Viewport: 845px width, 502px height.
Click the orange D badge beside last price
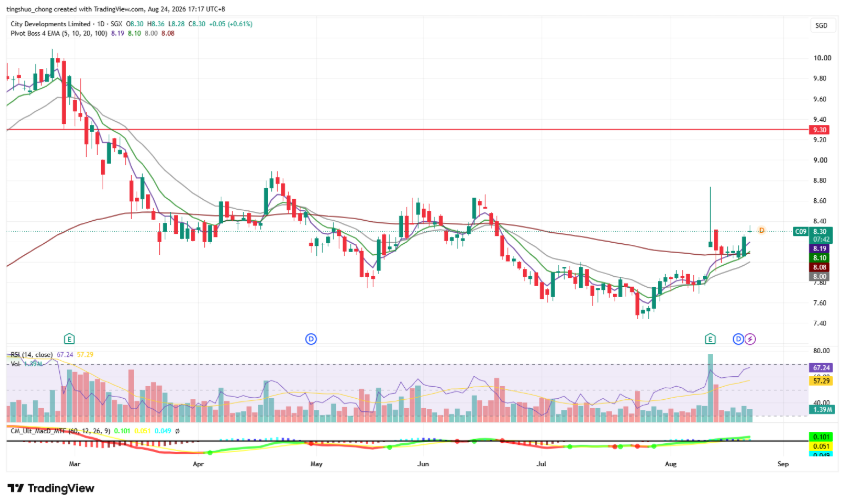762,231
